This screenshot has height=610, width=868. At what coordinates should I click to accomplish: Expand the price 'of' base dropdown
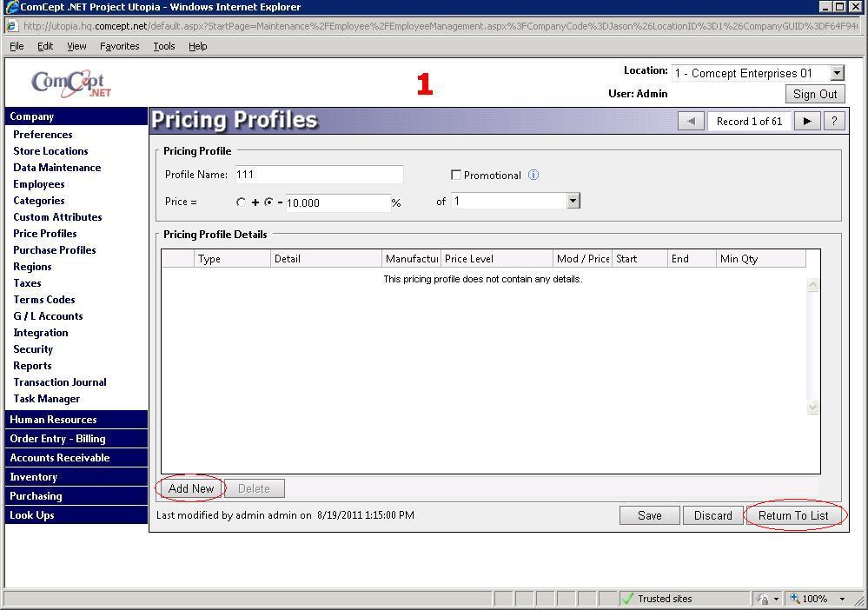pyautogui.click(x=573, y=201)
